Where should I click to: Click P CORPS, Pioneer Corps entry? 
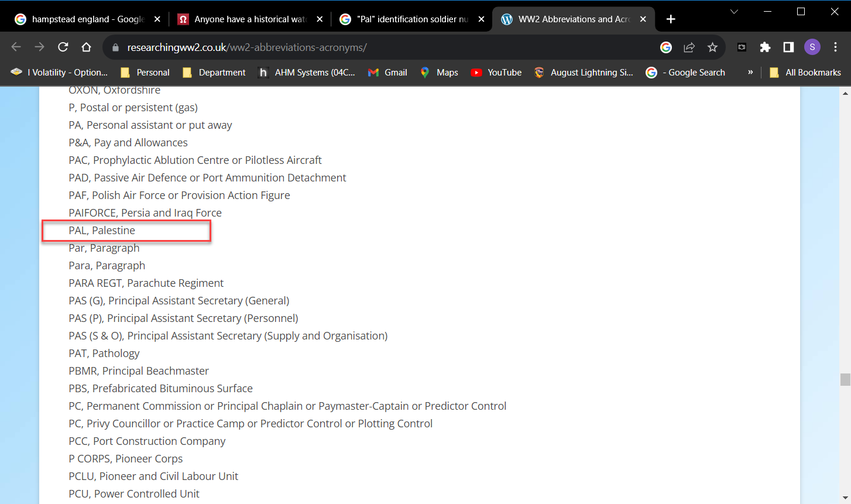click(126, 459)
